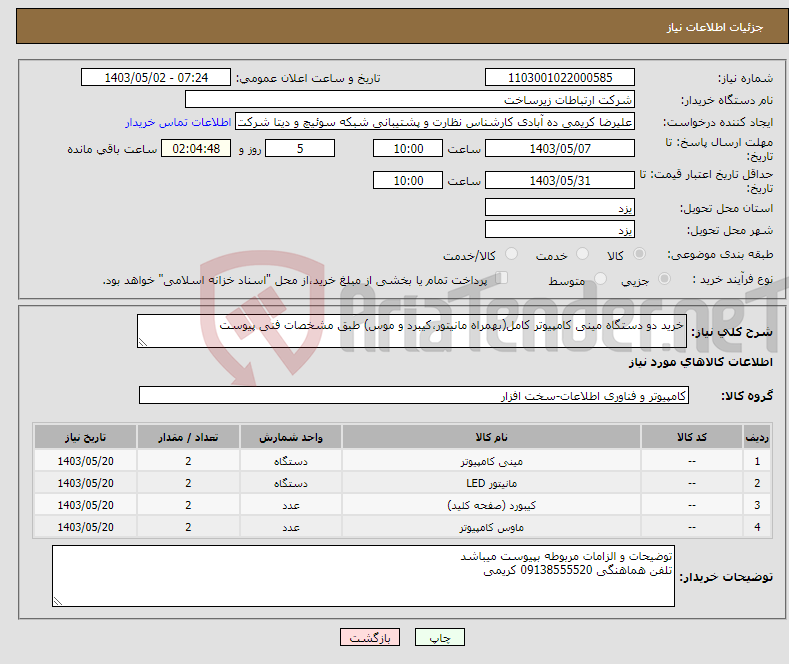
Task: Click the delivery province field یزد
Action: pos(560,207)
